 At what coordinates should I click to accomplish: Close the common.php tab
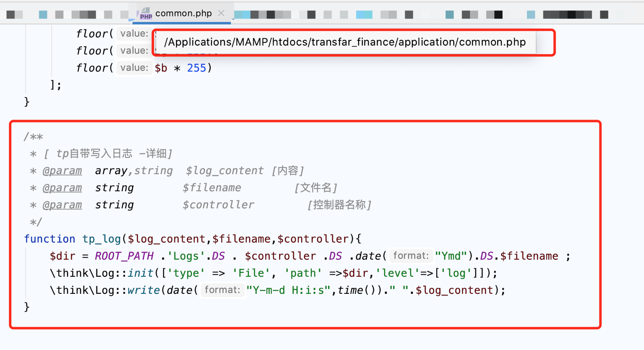pos(221,13)
